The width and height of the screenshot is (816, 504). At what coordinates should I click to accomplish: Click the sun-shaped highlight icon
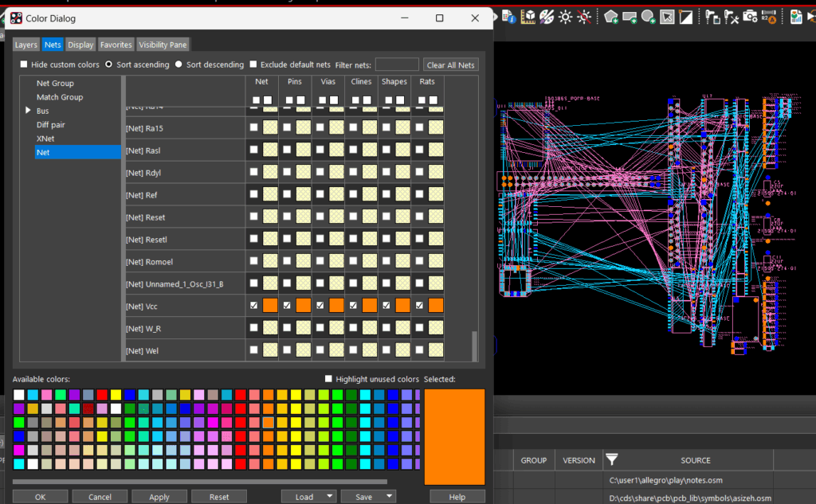566,17
